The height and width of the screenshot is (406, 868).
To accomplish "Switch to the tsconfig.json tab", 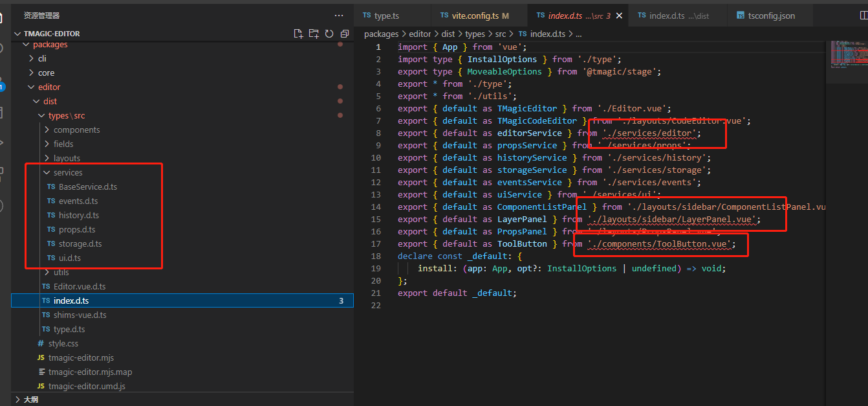I will [x=771, y=16].
